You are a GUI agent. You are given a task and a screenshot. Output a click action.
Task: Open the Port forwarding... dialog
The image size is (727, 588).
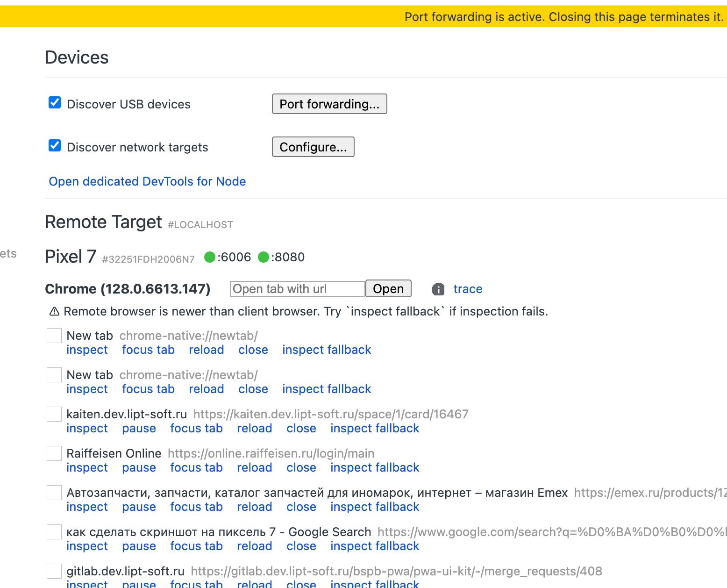tap(329, 104)
